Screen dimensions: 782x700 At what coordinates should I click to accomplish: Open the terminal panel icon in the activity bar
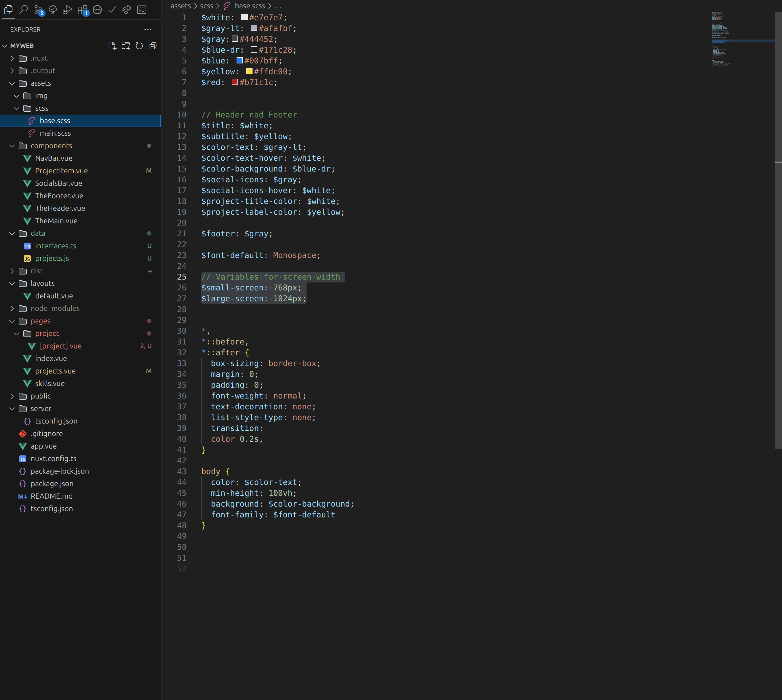(x=142, y=10)
